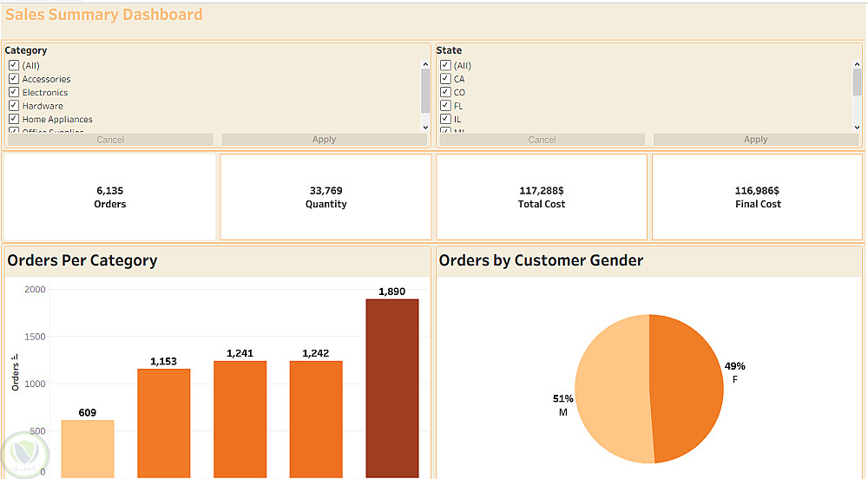The height and width of the screenshot is (479, 868).
Task: Toggle the FL state checkbox
Action: click(445, 106)
